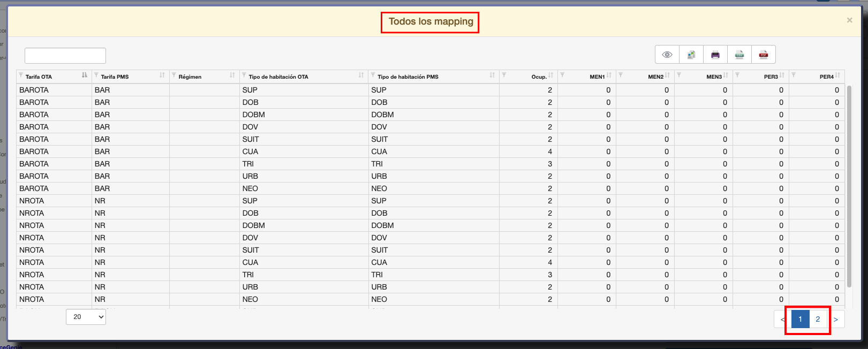
Task: Filter the Tipo de habitación OTA column
Action: pyautogui.click(x=244, y=75)
